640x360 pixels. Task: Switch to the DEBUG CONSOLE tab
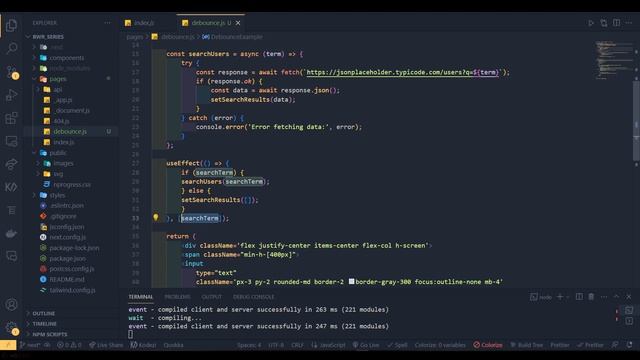pyautogui.click(x=253, y=297)
